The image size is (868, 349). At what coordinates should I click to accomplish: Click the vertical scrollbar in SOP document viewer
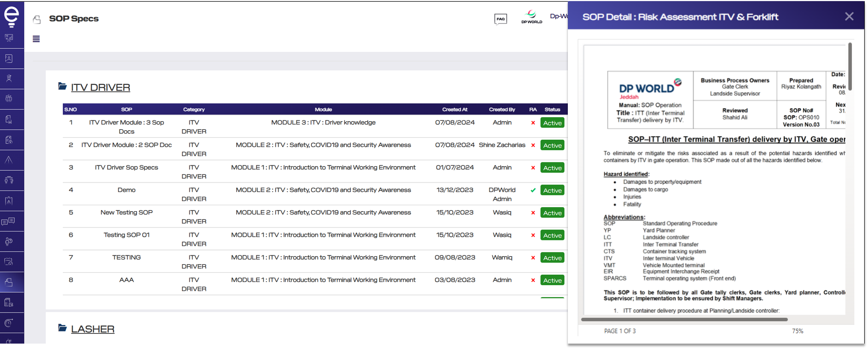(850, 67)
